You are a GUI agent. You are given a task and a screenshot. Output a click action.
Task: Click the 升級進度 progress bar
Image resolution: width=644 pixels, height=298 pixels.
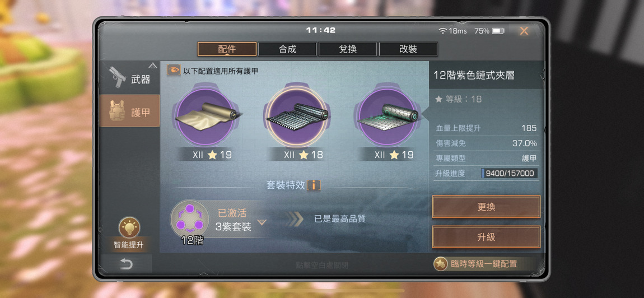[509, 174]
